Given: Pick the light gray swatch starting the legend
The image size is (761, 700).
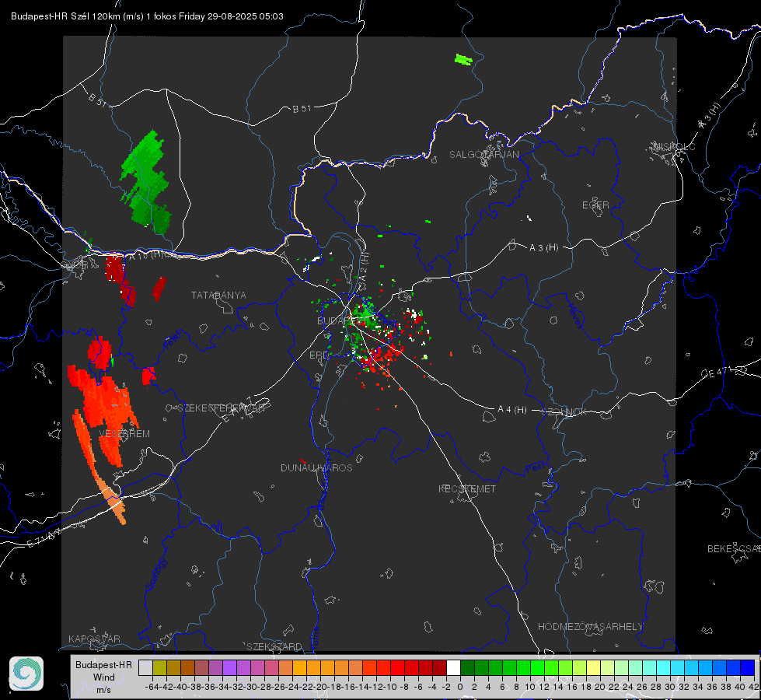Looking at the screenshot, I should tap(145, 668).
